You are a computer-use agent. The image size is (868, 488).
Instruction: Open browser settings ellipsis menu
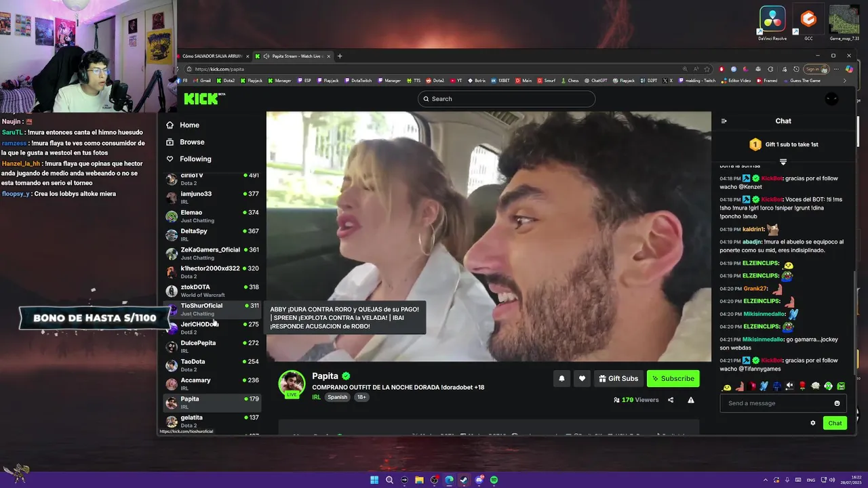coord(836,69)
